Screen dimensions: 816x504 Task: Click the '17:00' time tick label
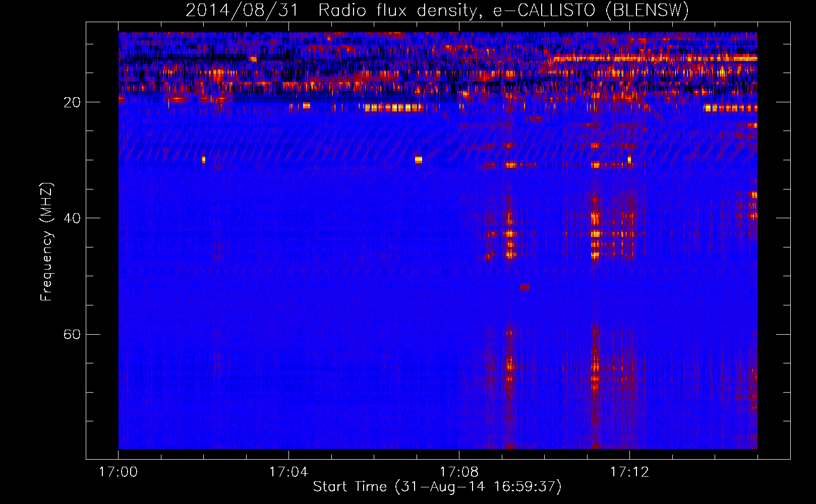119,472
